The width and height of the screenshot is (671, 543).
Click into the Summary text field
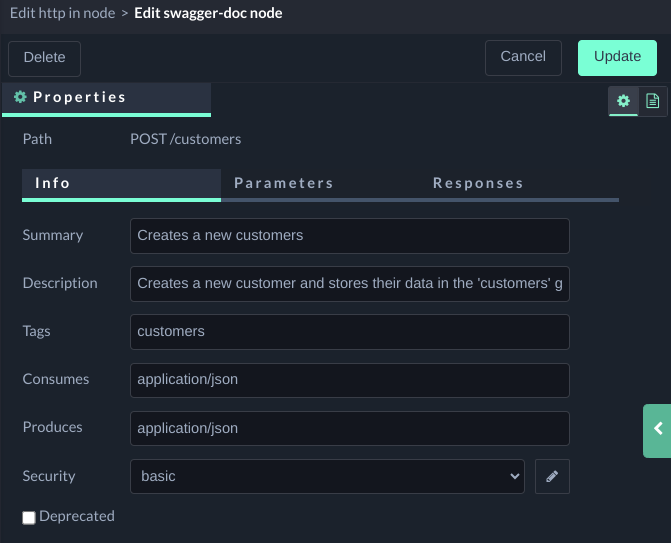coord(349,236)
